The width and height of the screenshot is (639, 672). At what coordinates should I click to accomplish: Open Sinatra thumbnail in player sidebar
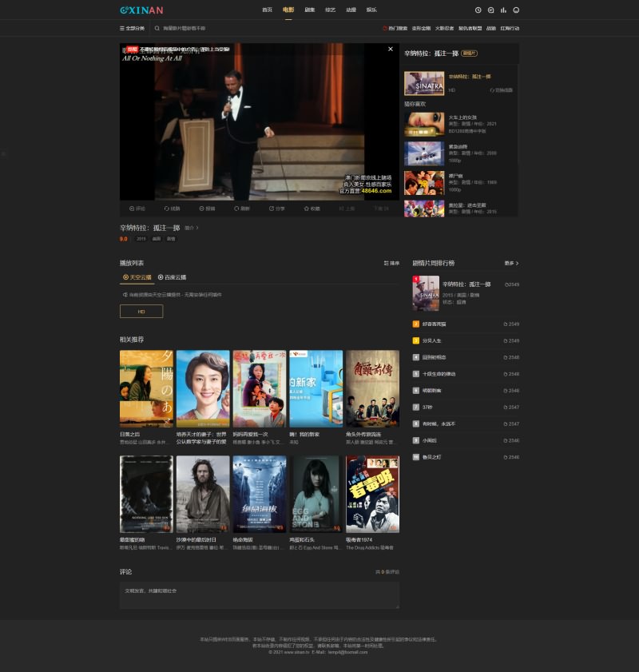pyautogui.click(x=424, y=83)
